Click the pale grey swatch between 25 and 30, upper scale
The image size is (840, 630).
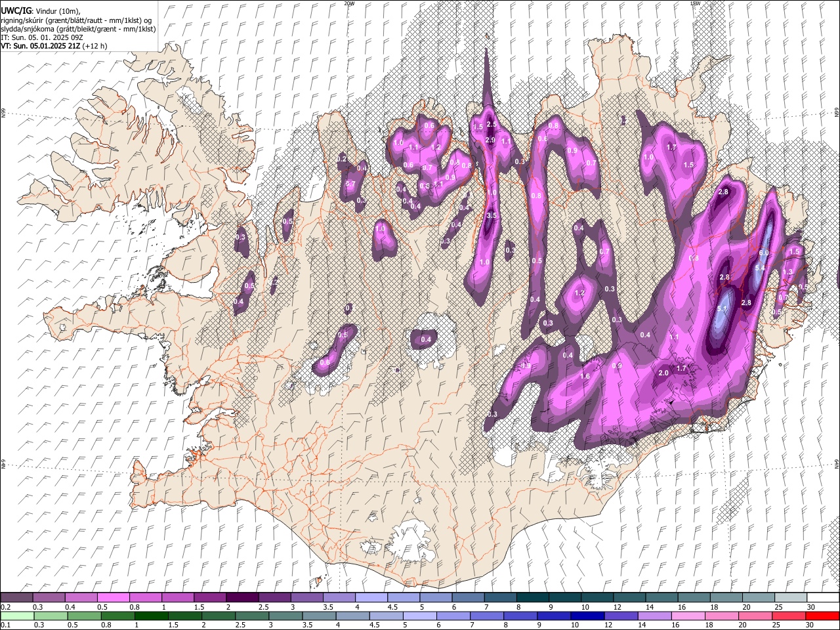coord(790,598)
